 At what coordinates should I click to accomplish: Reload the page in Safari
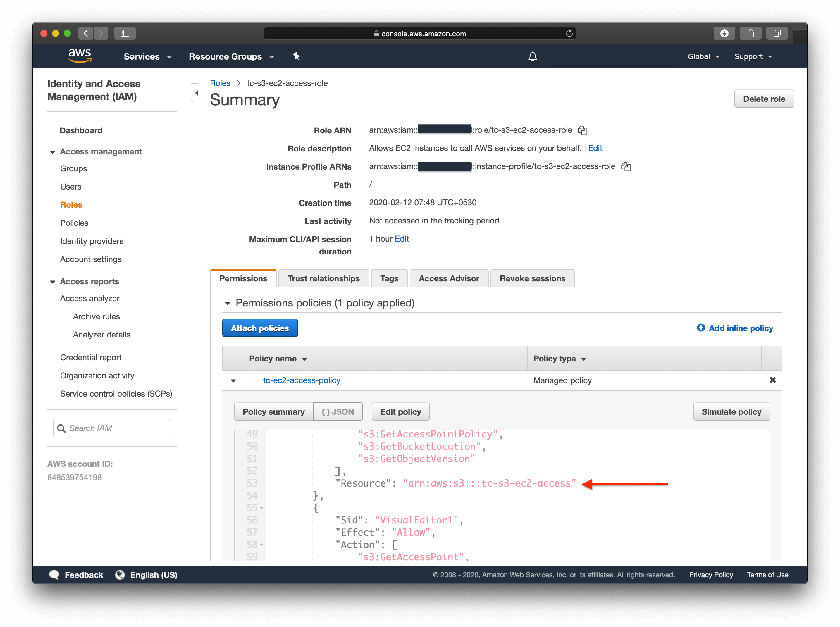569,33
